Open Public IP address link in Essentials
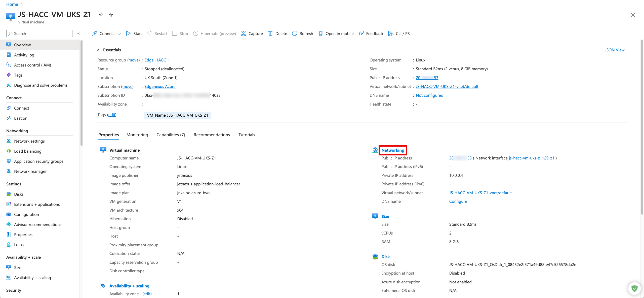The width and height of the screenshot is (644, 298). (x=427, y=78)
